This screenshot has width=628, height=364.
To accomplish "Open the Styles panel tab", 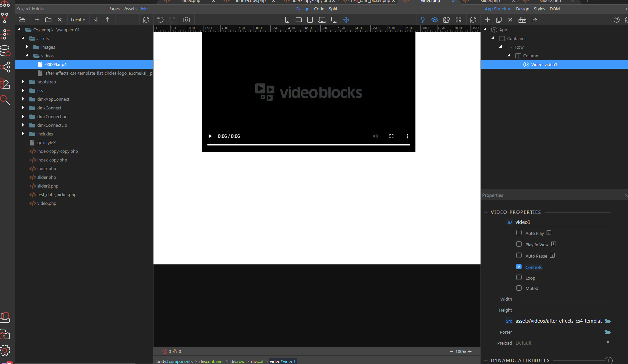I will tap(539, 9).
